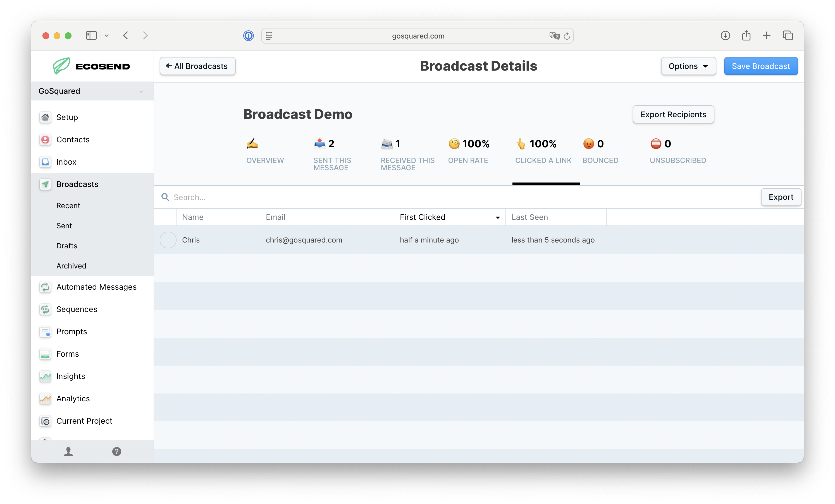Select the Sequences icon

(x=46, y=309)
